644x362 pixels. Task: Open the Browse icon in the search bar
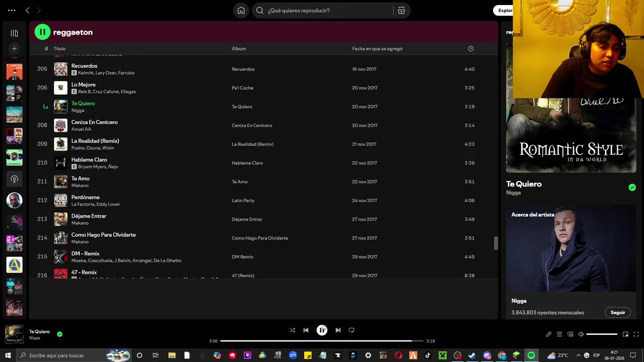401,11
